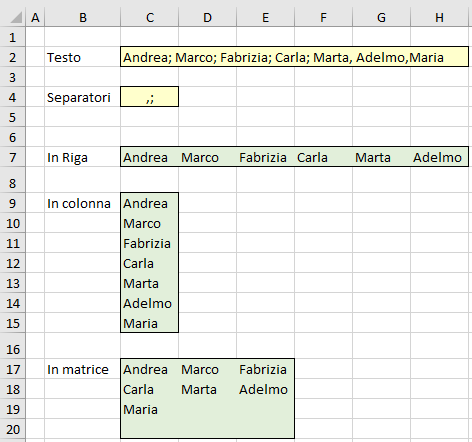472x442 pixels.
Task: Select 'In Riga' label cell
Action: pos(82,157)
